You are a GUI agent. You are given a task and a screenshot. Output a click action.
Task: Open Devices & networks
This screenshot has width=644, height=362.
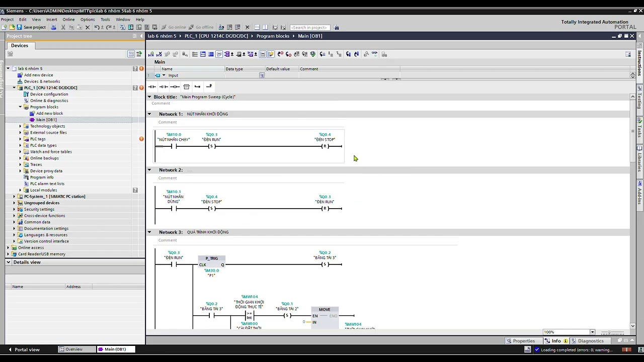pyautogui.click(x=42, y=81)
